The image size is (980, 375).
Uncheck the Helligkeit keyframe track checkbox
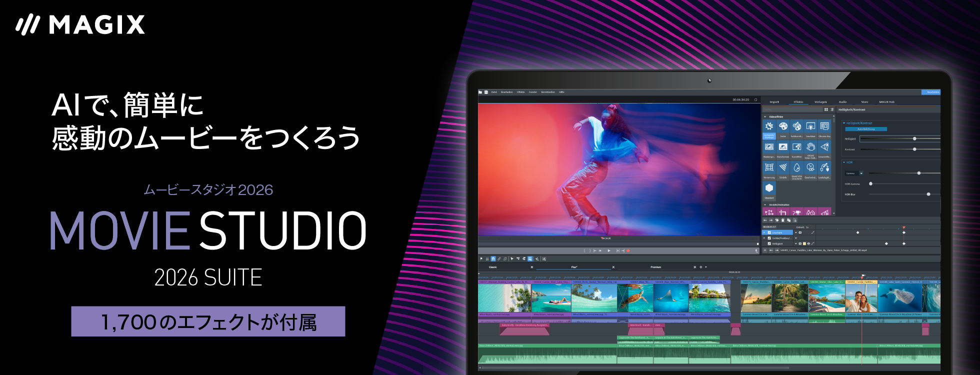point(769,243)
